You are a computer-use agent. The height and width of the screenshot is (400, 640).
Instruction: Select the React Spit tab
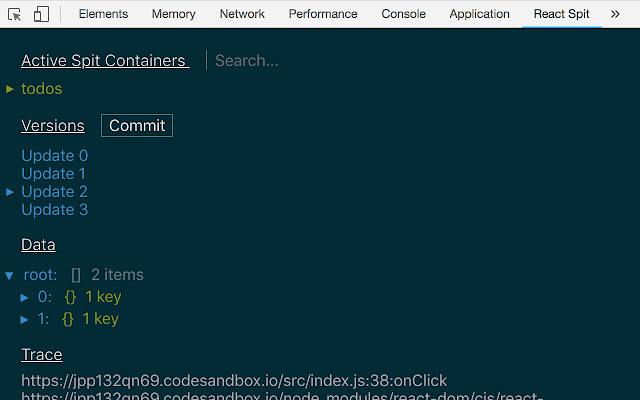[560, 14]
